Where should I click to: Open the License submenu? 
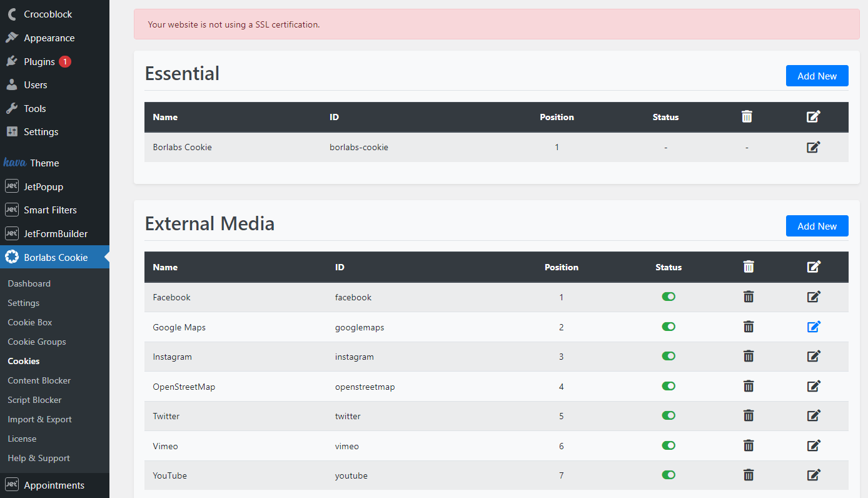22,439
